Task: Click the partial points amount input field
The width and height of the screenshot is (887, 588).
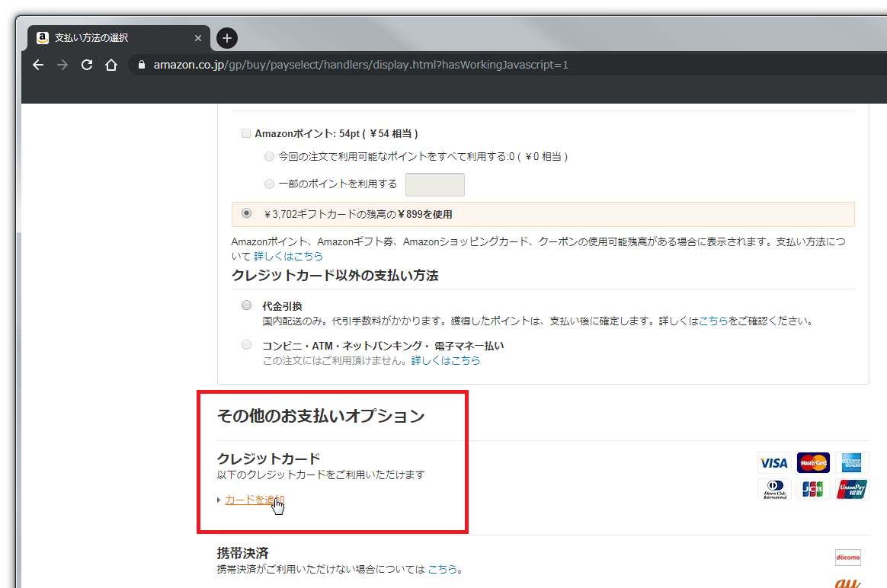Action: [x=434, y=184]
